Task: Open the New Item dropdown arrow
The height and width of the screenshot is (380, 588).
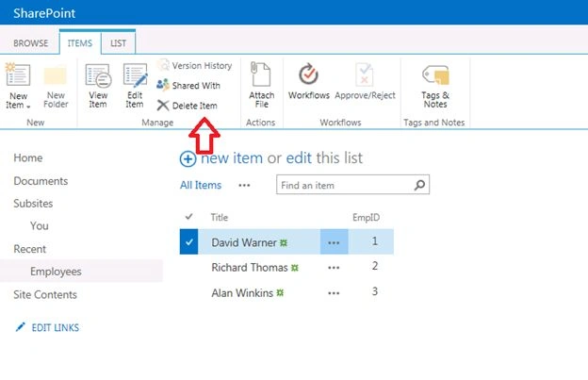Action: pyautogui.click(x=28, y=107)
